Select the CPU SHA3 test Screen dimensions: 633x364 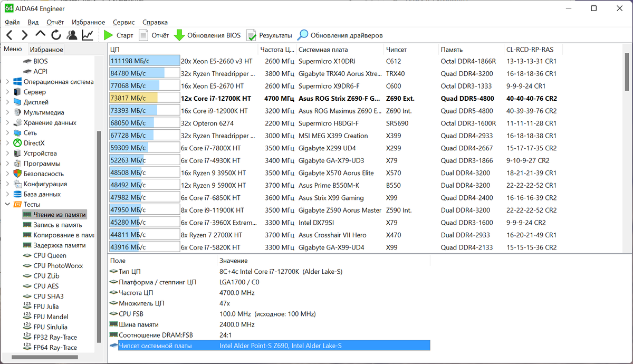48,296
